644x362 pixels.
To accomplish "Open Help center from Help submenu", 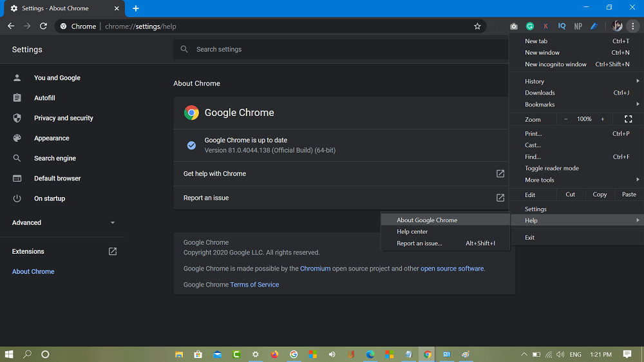I will 445,231.
